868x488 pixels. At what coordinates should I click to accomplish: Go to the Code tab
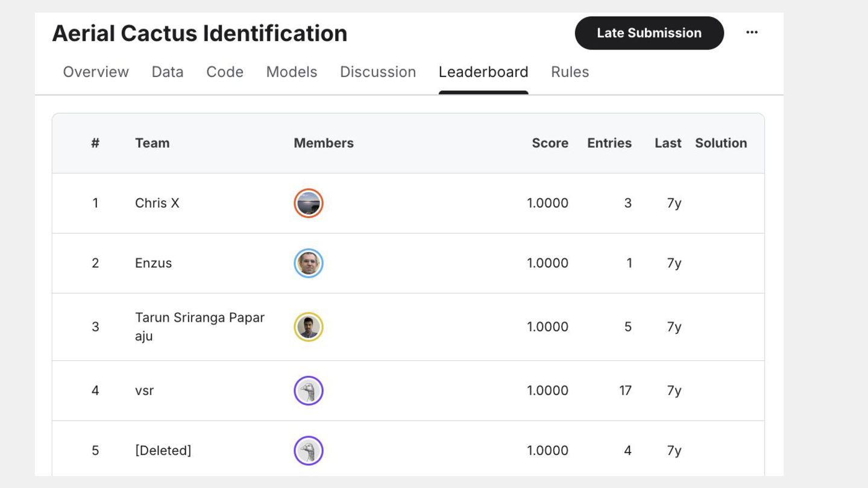coord(225,72)
